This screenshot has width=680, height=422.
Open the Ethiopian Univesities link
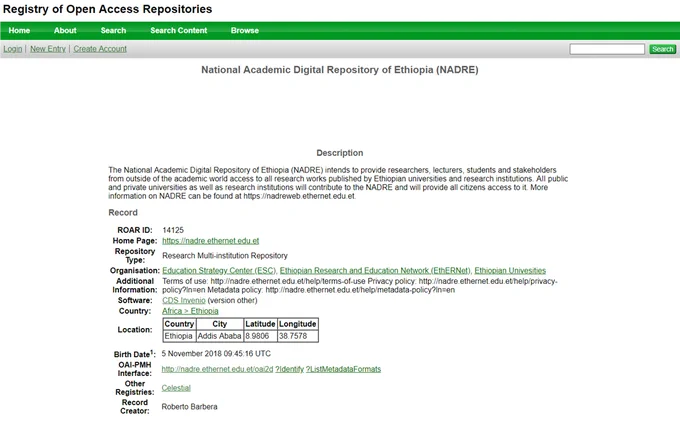coord(510,271)
